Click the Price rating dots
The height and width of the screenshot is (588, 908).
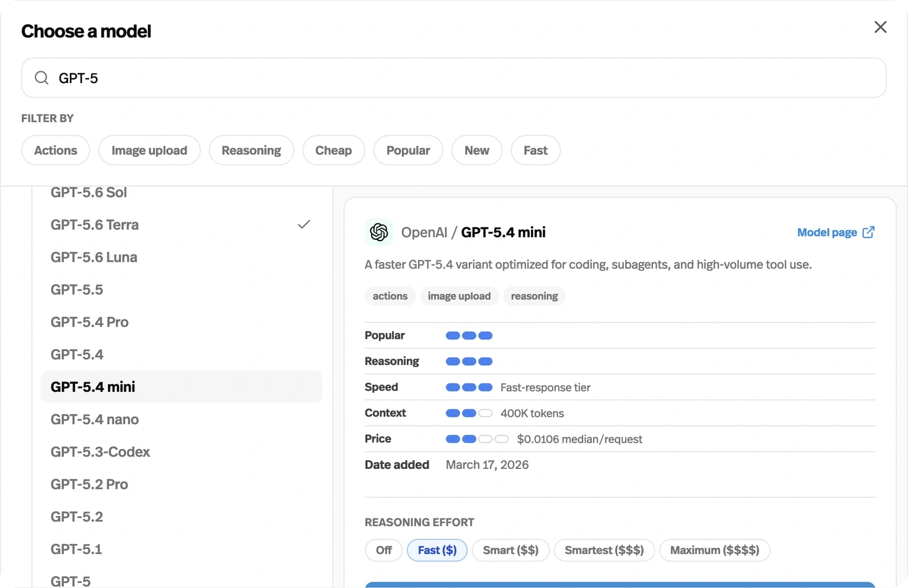pyautogui.click(x=477, y=439)
